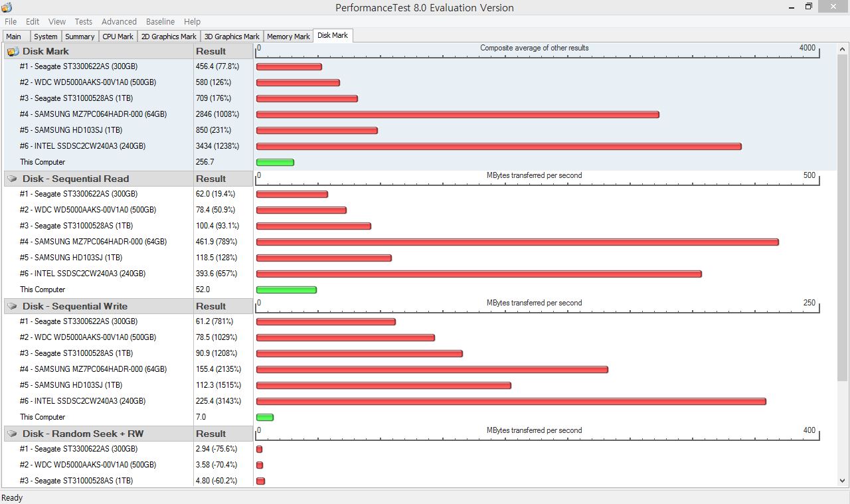Image resolution: width=850 pixels, height=504 pixels.
Task: Click the Disk Mark section header
Action: [99, 51]
